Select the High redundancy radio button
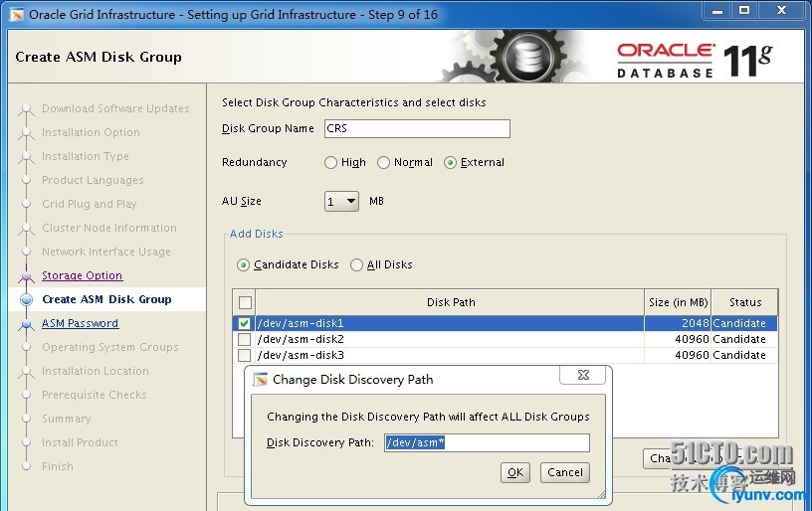This screenshot has width=812, height=511. [330, 162]
